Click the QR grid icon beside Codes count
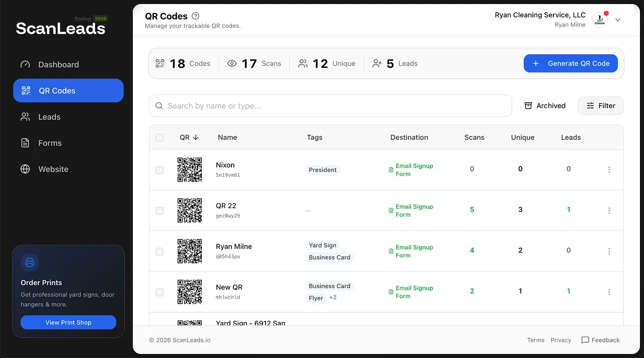Screen dimensions: 644x358 tap(159, 63)
